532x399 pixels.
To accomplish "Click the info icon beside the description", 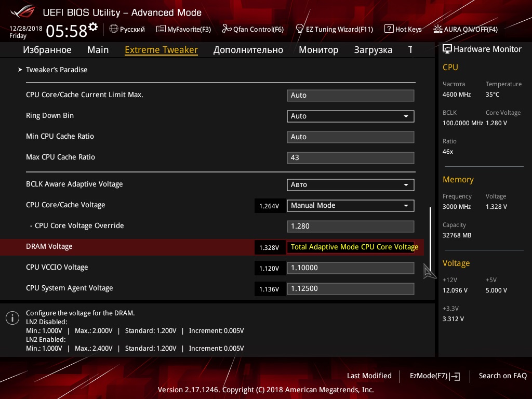I will pyautogui.click(x=12, y=318).
